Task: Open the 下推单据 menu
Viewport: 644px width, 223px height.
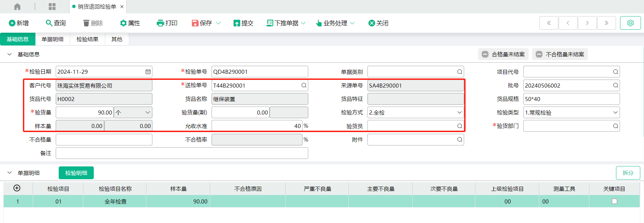Action: tap(286, 23)
